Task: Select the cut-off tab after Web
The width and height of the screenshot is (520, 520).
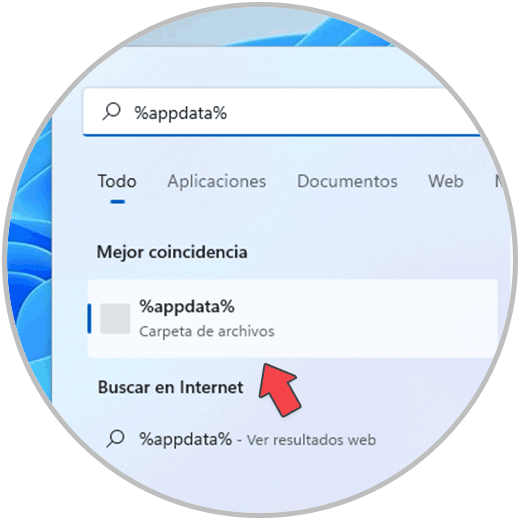Action: [x=499, y=182]
